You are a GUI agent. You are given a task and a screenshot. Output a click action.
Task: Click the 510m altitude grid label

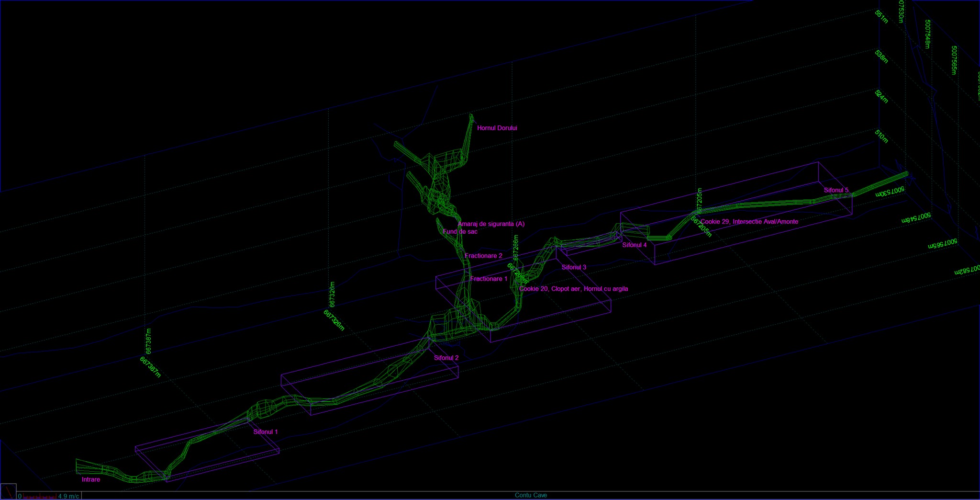[x=881, y=136]
